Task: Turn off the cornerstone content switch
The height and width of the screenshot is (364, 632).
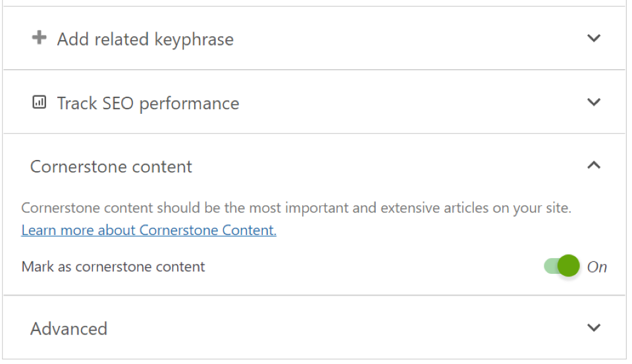Action: (562, 267)
